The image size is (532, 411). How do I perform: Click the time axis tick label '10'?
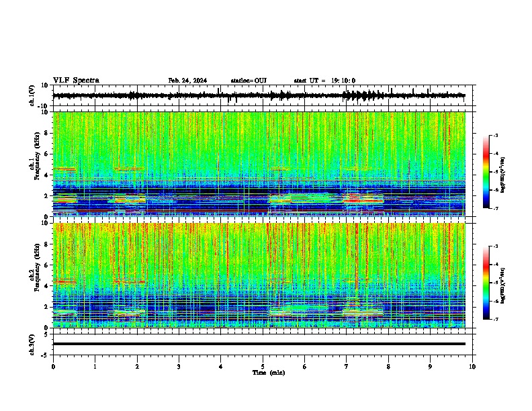472,367
